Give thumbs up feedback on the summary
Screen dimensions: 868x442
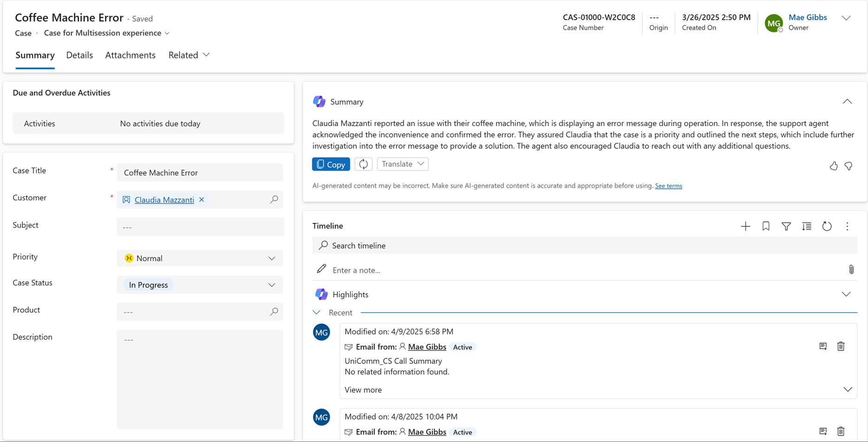(834, 166)
